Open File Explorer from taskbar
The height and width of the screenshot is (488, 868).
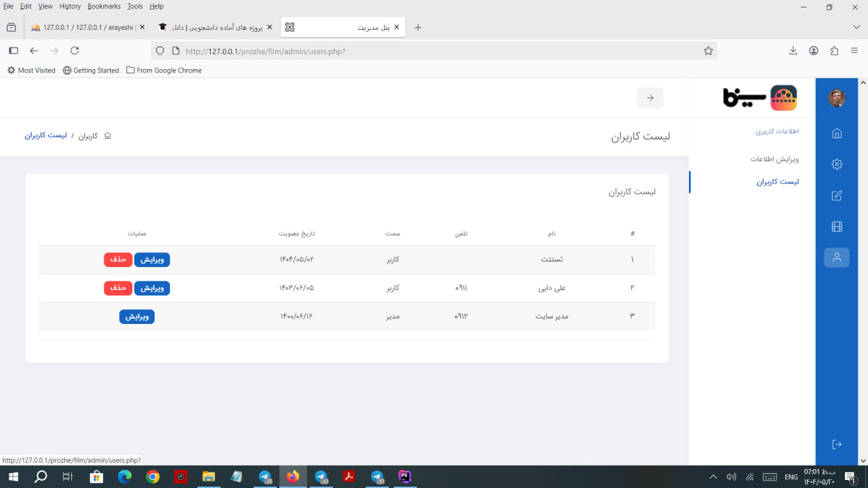tap(208, 477)
